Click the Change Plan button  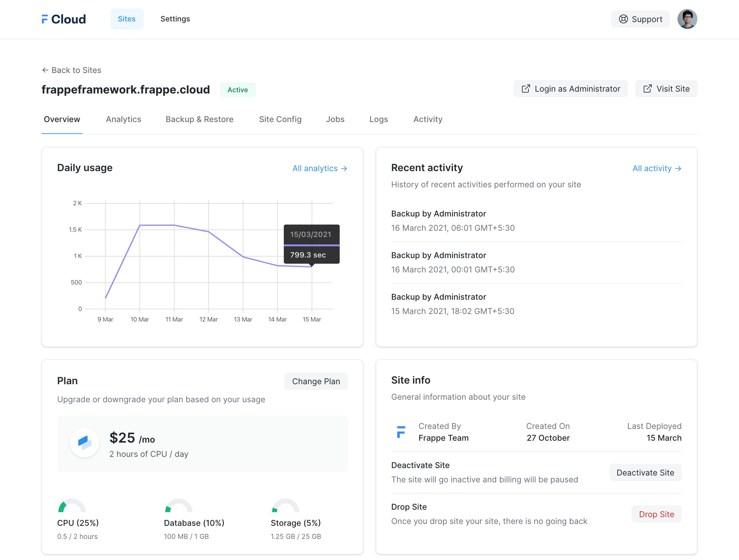316,381
